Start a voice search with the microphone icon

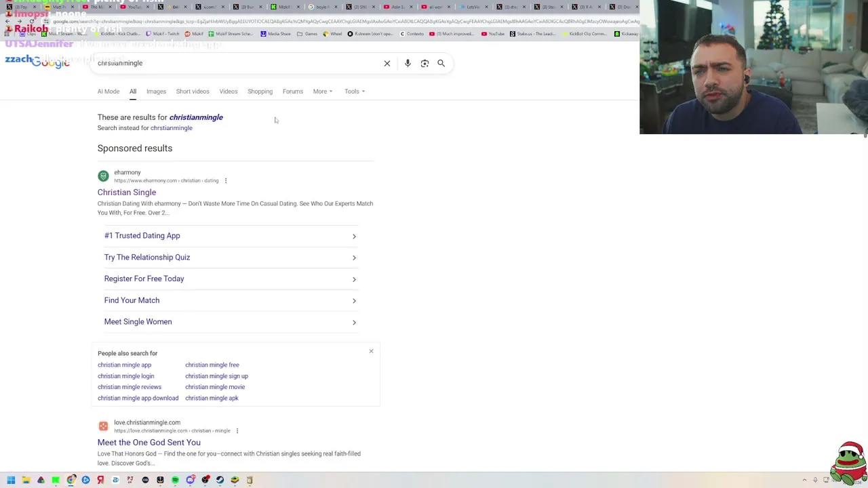click(408, 63)
